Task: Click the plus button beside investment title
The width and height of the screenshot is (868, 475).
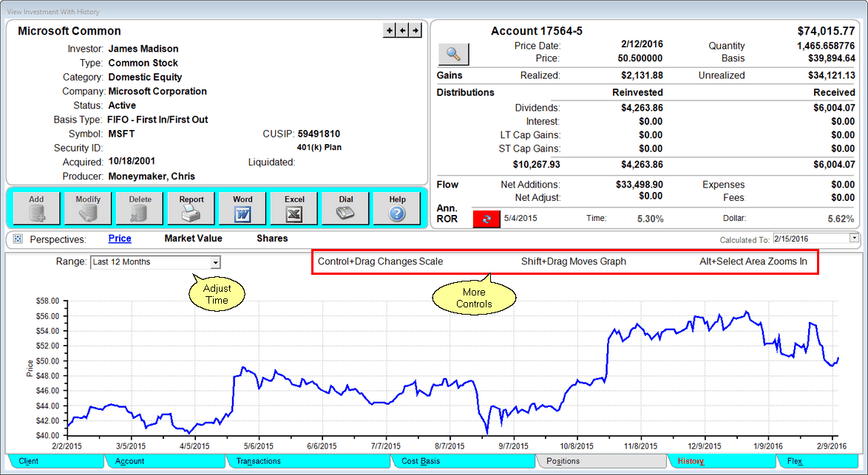Action: coord(390,30)
